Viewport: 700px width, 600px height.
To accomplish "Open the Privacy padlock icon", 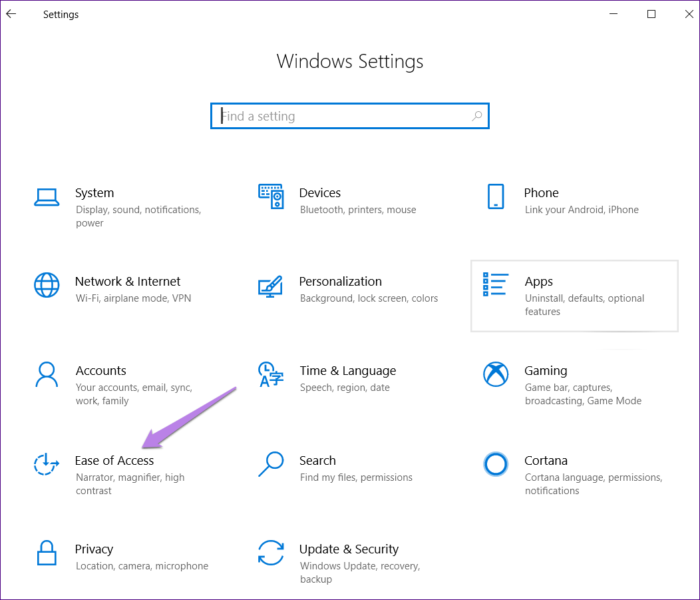I will tap(47, 553).
